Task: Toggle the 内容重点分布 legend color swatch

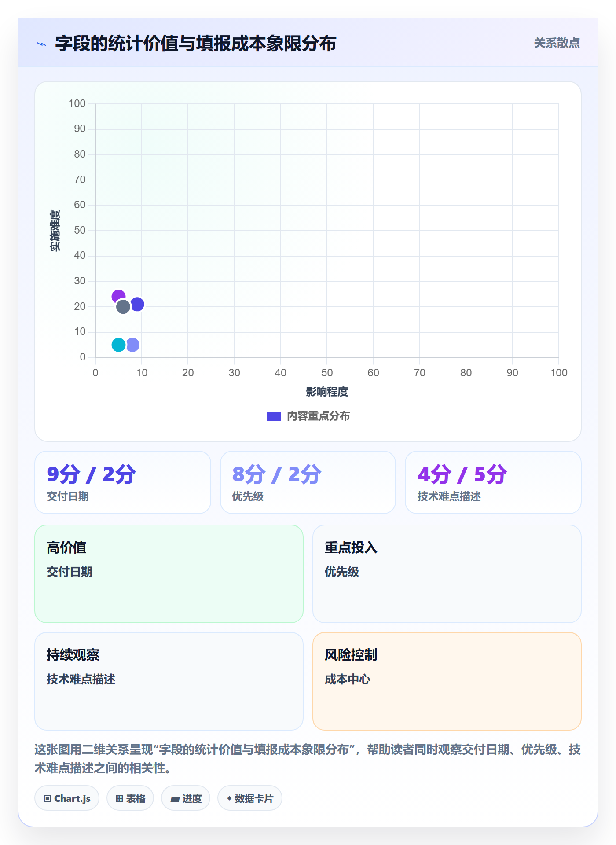Action: pyautogui.click(x=274, y=416)
